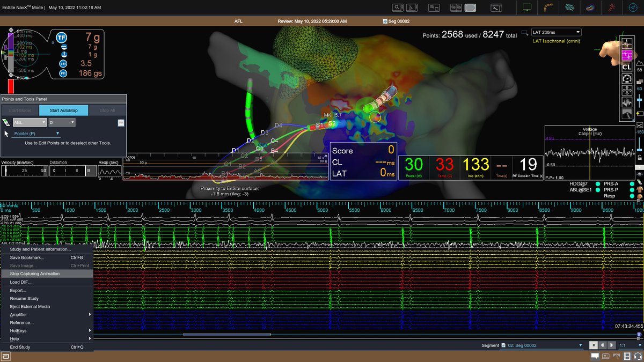Expand the Help submenu
The image size is (644, 362).
47,339
